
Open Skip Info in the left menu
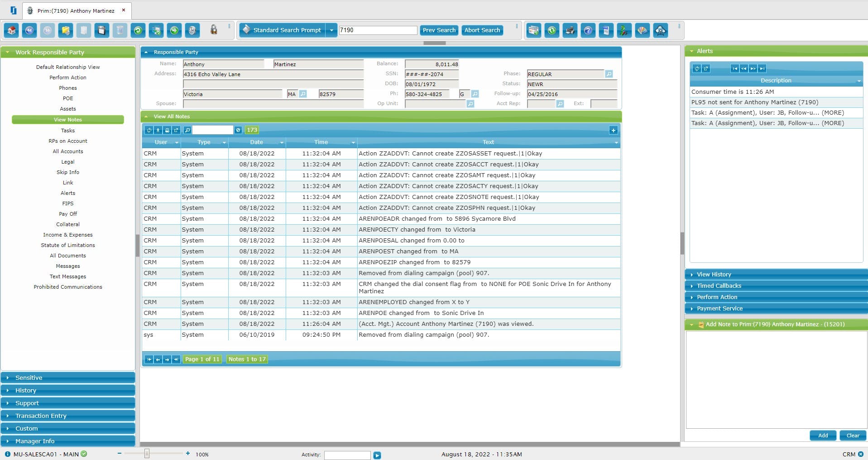(68, 172)
